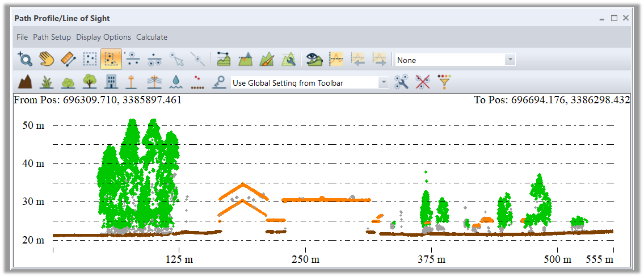
Task: Toggle utility pole points icon
Action: [131, 82]
